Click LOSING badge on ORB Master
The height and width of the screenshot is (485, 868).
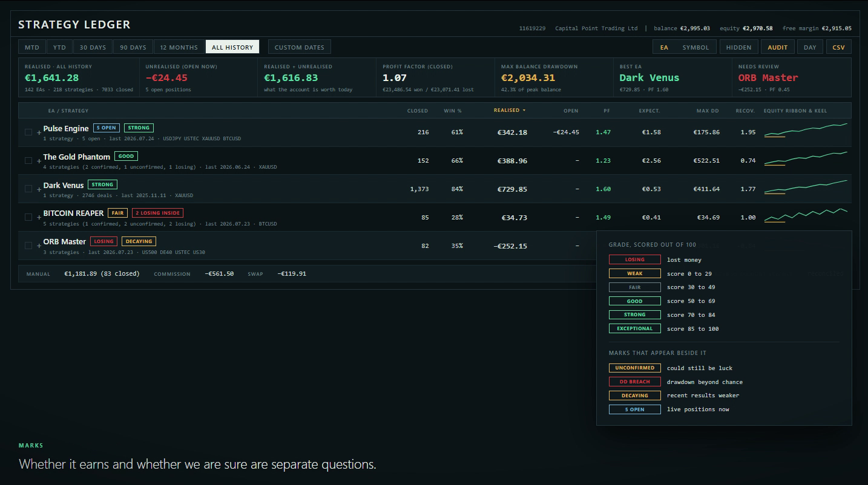(x=104, y=241)
